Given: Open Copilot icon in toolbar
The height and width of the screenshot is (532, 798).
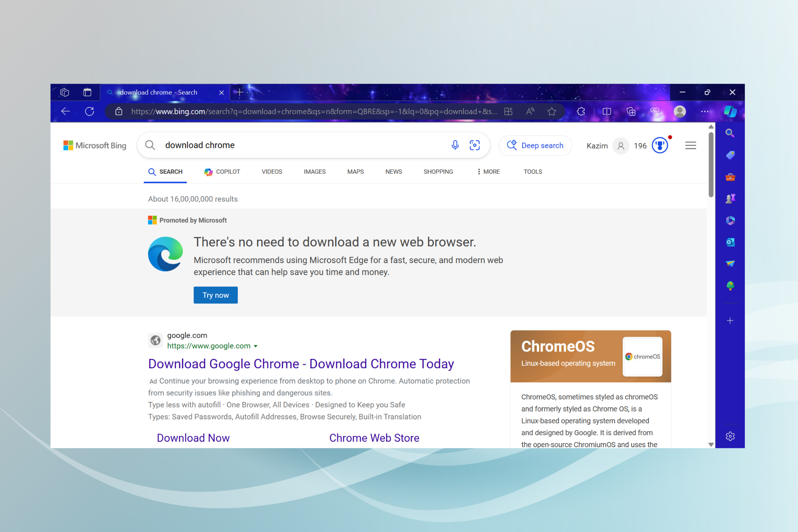Looking at the screenshot, I should 730,111.
